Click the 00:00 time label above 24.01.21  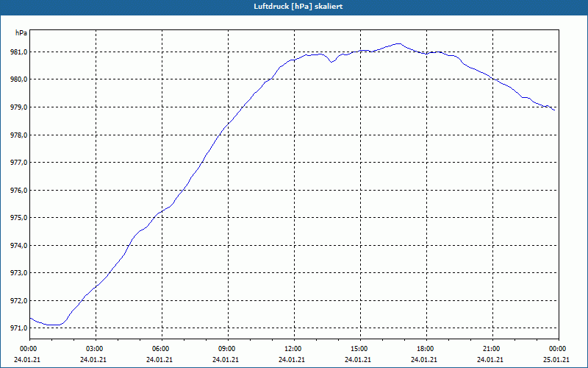(27, 349)
